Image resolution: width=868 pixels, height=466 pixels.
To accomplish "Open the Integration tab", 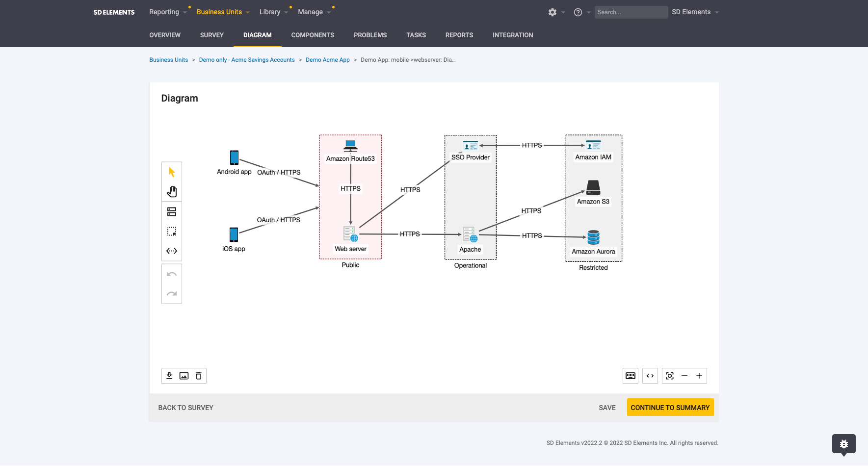I will (513, 35).
